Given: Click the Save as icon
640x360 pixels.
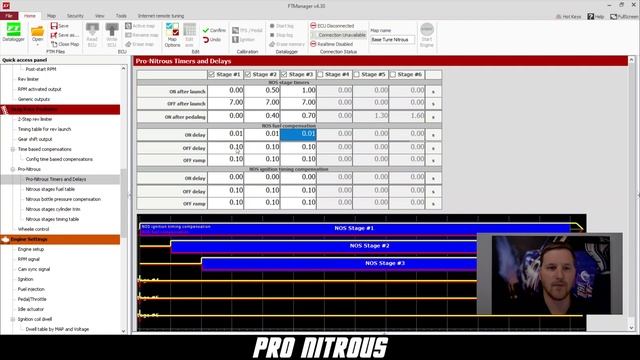Looking at the screenshot, I should click(54, 35).
